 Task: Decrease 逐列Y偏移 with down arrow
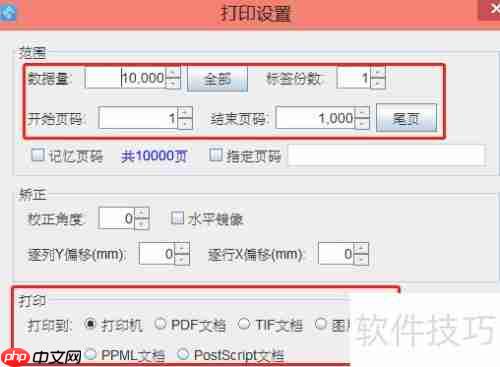pyautogui.click(x=182, y=259)
